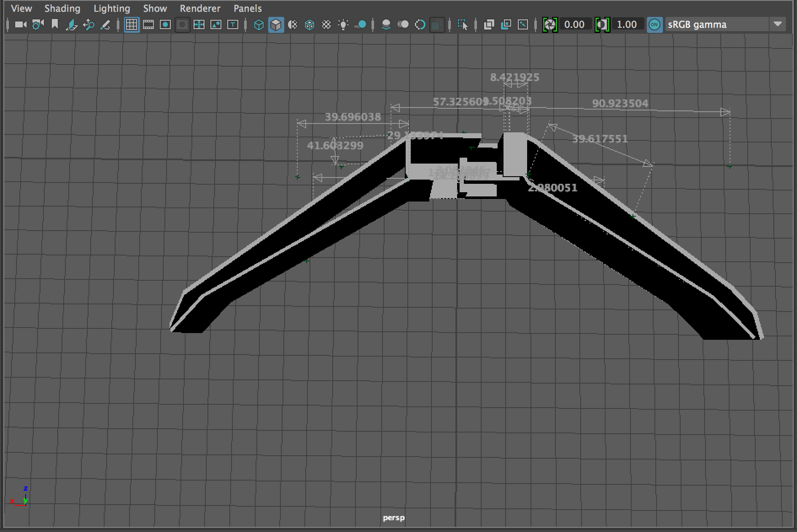This screenshot has width=797, height=532.
Task: Click Use All Lights bulb icon
Action: click(x=344, y=25)
